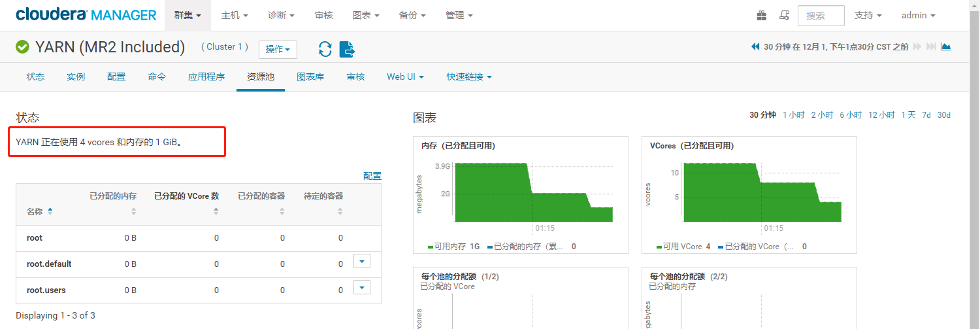980x329 pixels.
Task: Open root.users row action dropdown
Action: click(362, 287)
